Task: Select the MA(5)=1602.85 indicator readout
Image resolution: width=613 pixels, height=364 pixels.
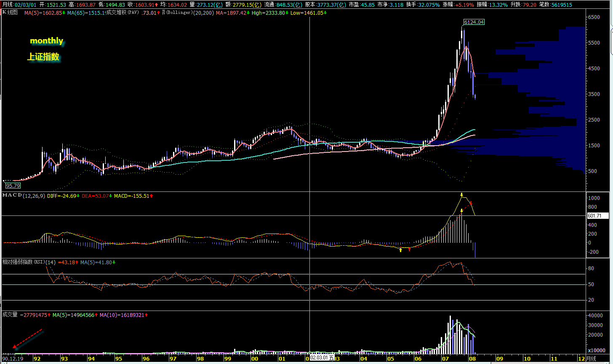Action: (x=45, y=13)
